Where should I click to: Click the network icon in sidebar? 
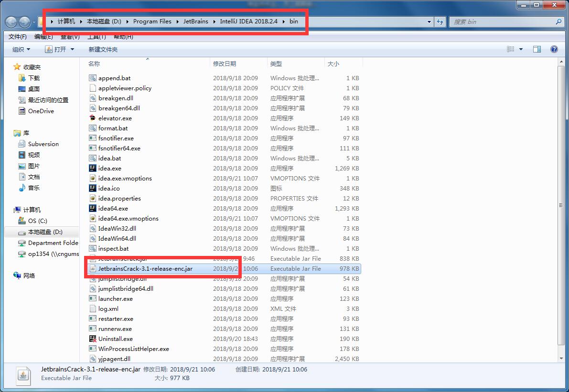click(17, 275)
